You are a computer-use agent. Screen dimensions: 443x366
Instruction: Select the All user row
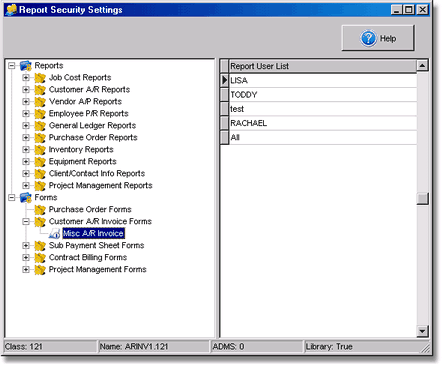tap(323, 138)
